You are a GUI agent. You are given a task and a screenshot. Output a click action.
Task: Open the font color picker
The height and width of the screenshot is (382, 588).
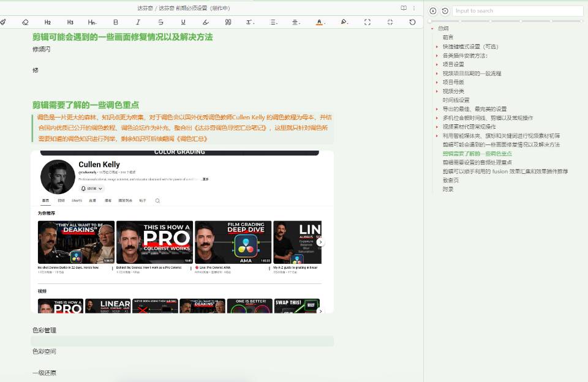[x=319, y=22]
